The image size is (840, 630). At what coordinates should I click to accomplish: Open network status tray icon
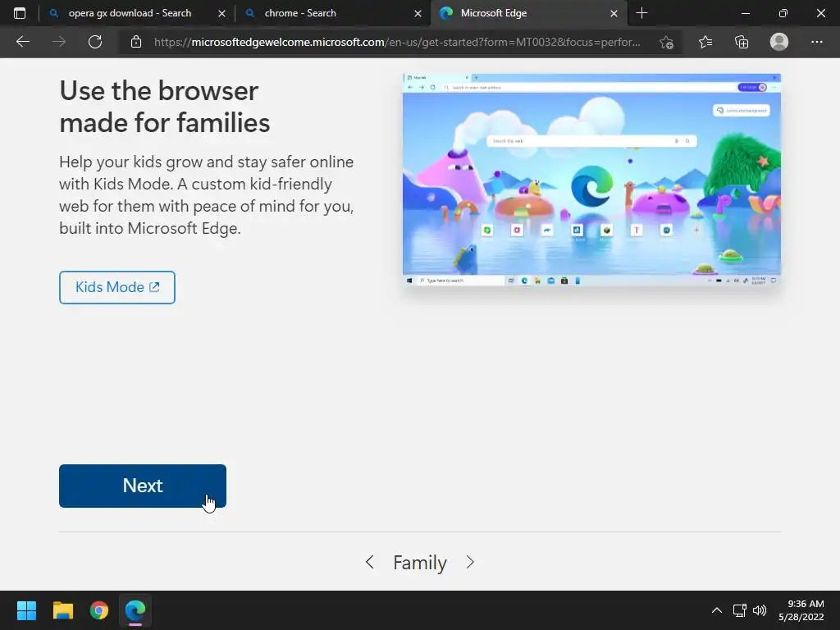(x=739, y=610)
